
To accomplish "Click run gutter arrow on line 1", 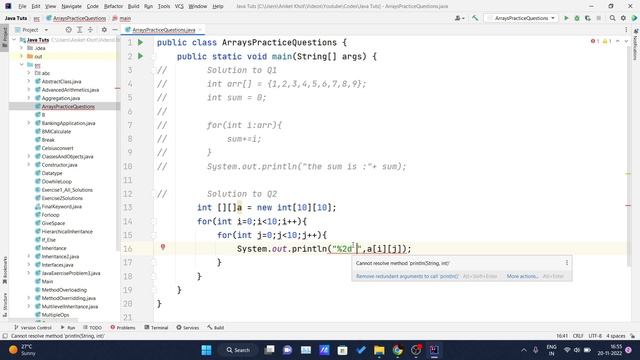I will [140, 42].
